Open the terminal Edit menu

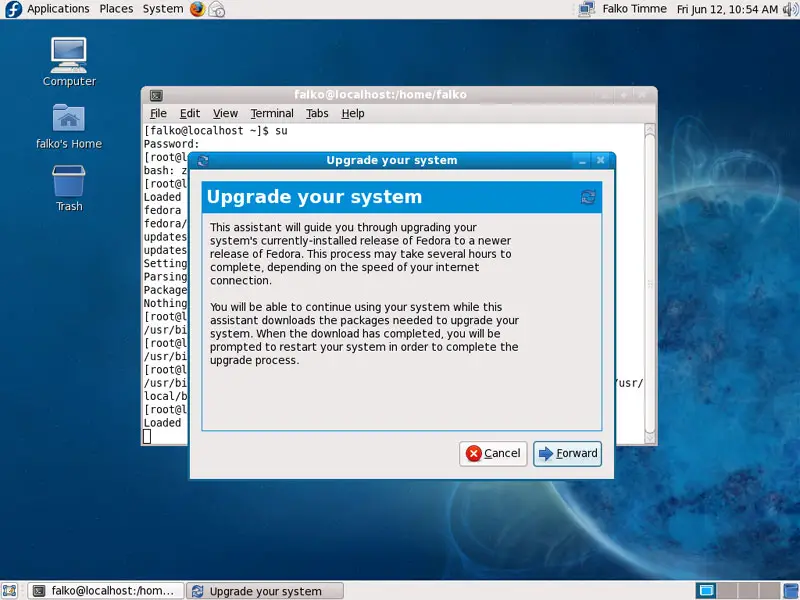[x=190, y=113]
